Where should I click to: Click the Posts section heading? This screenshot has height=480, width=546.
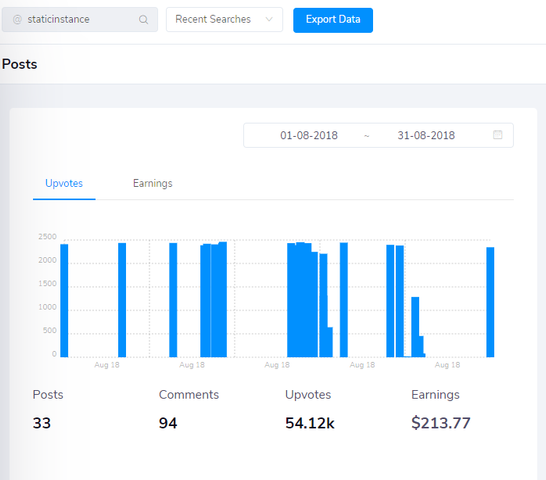[20, 64]
